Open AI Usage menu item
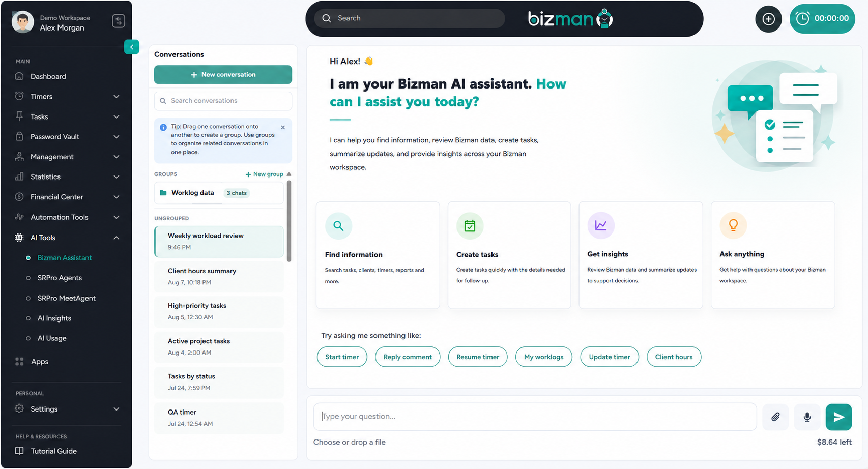The image size is (868, 469). click(x=52, y=338)
